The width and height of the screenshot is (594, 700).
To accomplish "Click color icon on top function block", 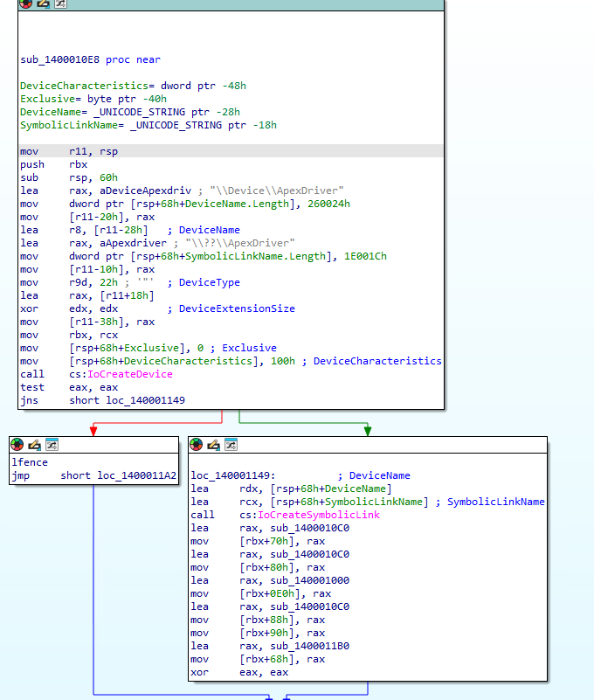I will pyautogui.click(x=26, y=3).
